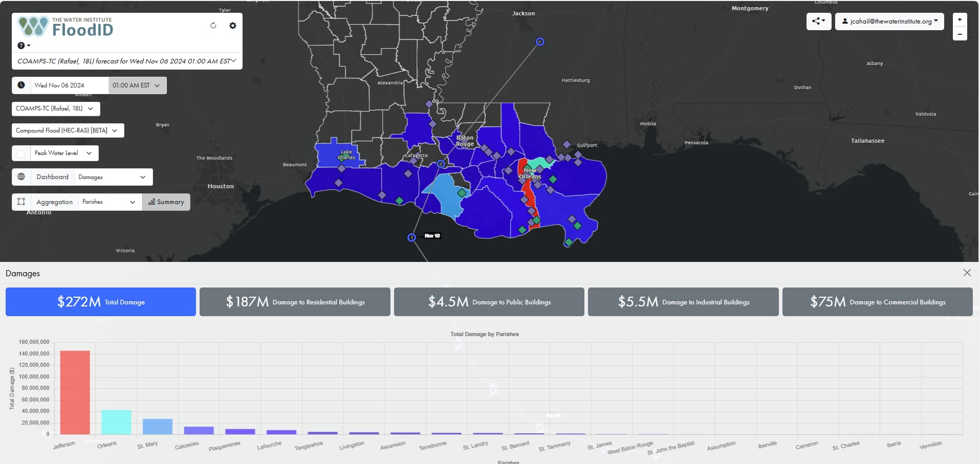Click the share icon button
980x464 pixels.
pyautogui.click(x=818, y=21)
